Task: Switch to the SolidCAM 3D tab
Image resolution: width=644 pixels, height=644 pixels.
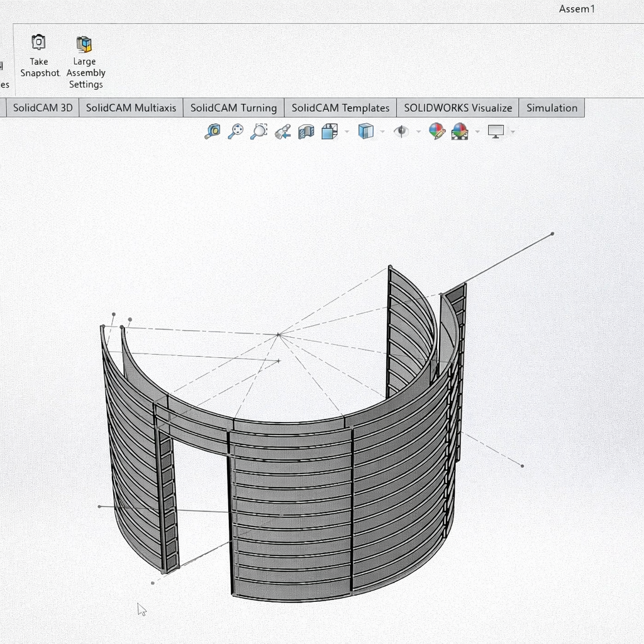Action: pos(43,108)
